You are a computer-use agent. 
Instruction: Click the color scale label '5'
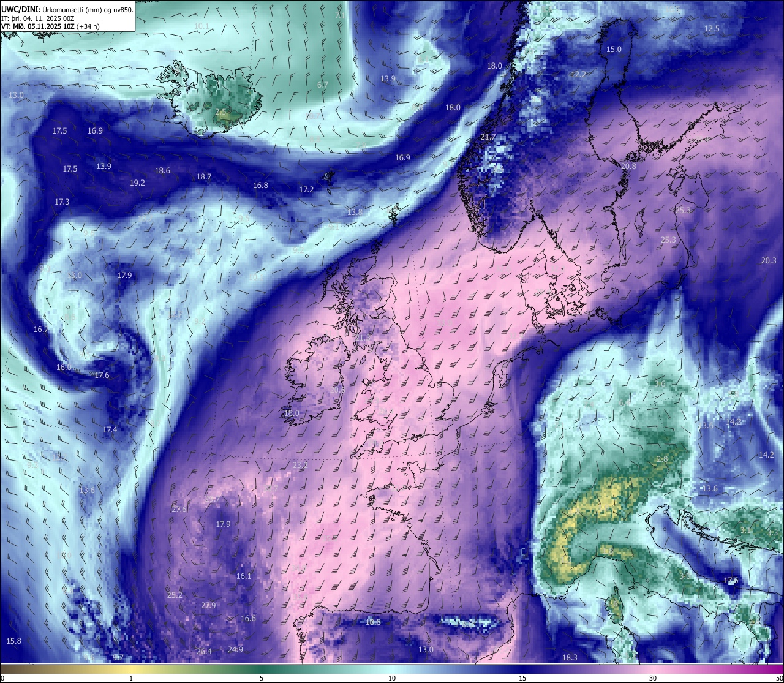coord(262,678)
